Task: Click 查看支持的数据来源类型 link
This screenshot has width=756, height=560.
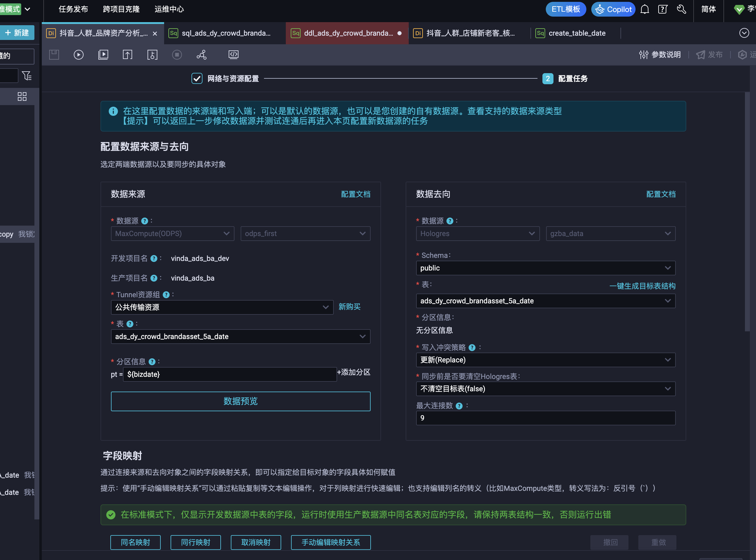Action: coord(514,111)
